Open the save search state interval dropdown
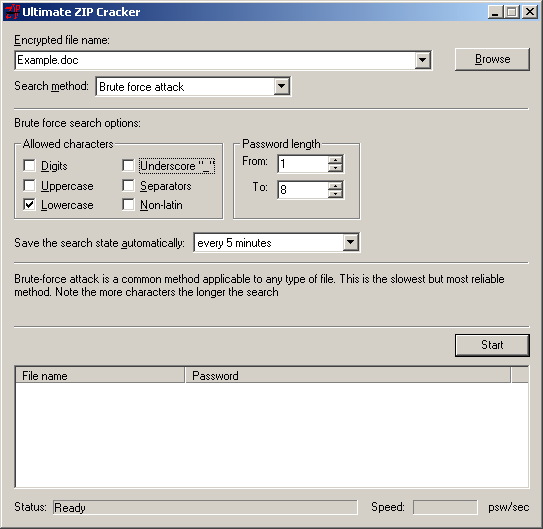 (x=350, y=242)
